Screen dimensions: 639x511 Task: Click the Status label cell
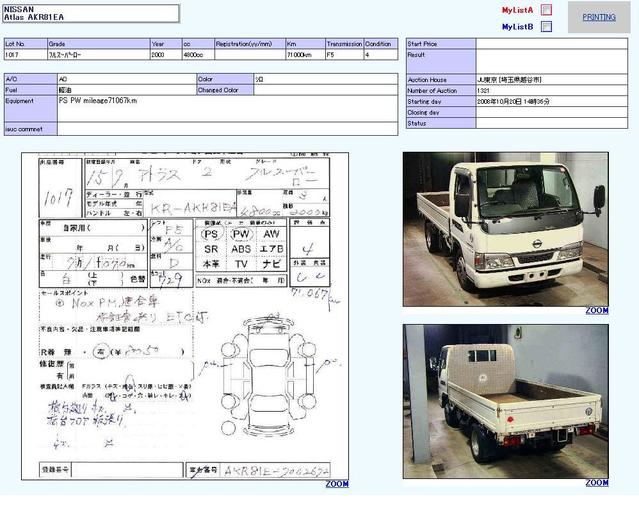pyautogui.click(x=441, y=123)
